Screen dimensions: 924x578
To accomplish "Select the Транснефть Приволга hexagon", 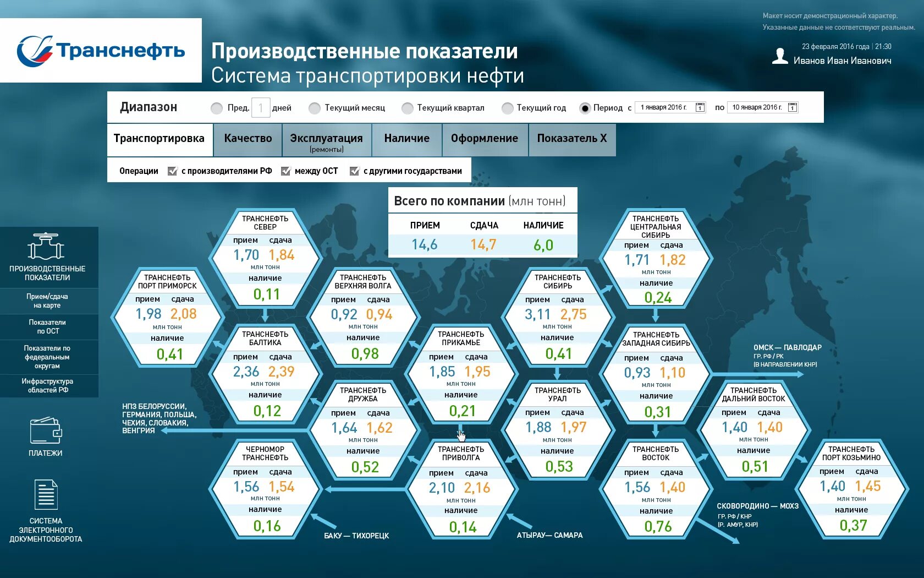I will tap(461, 489).
